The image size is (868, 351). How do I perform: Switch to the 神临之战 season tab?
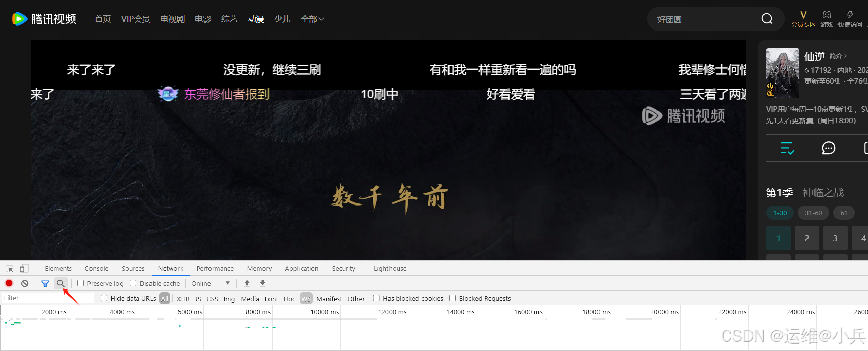coord(823,193)
